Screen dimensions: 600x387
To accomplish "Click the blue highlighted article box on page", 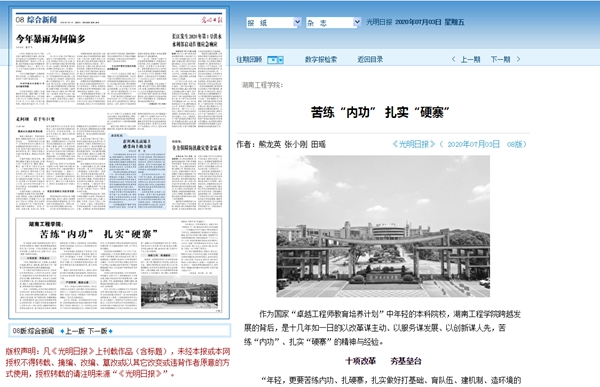I will (137, 172).
